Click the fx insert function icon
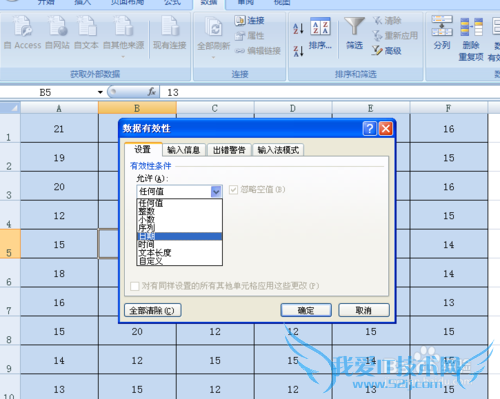This screenshot has width=500, height=399. click(x=152, y=92)
